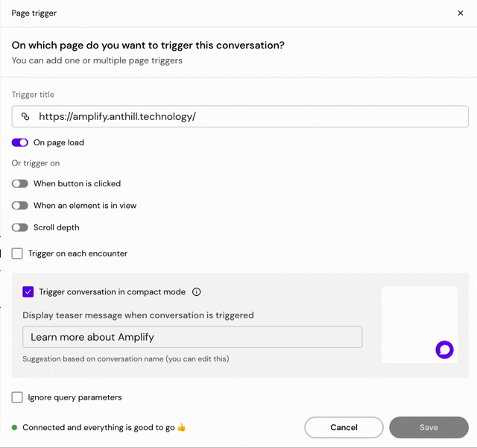This screenshot has height=448, width=477.
Task: Click the link icon in URL field
Action: [x=25, y=116]
